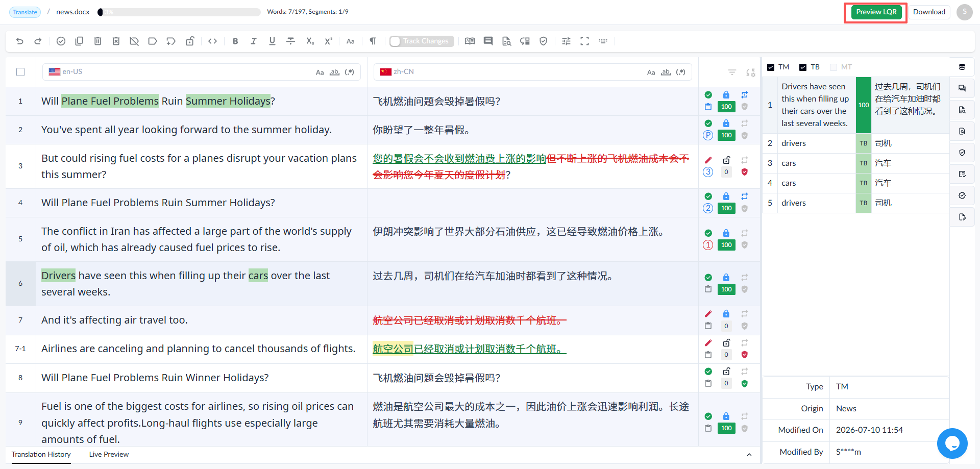Open the chat support bubble
980x469 pixels.
click(x=952, y=443)
